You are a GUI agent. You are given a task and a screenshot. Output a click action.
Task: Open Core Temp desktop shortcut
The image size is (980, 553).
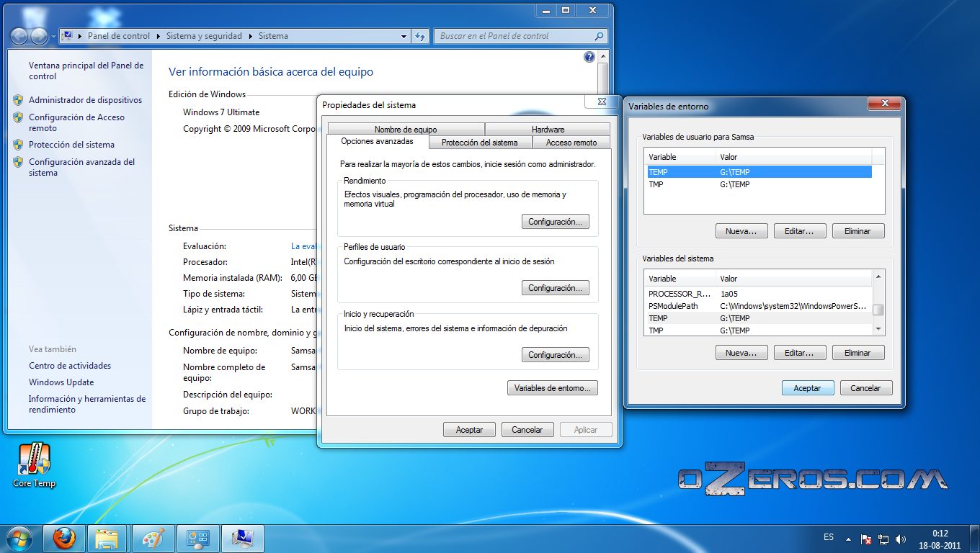[x=34, y=465]
